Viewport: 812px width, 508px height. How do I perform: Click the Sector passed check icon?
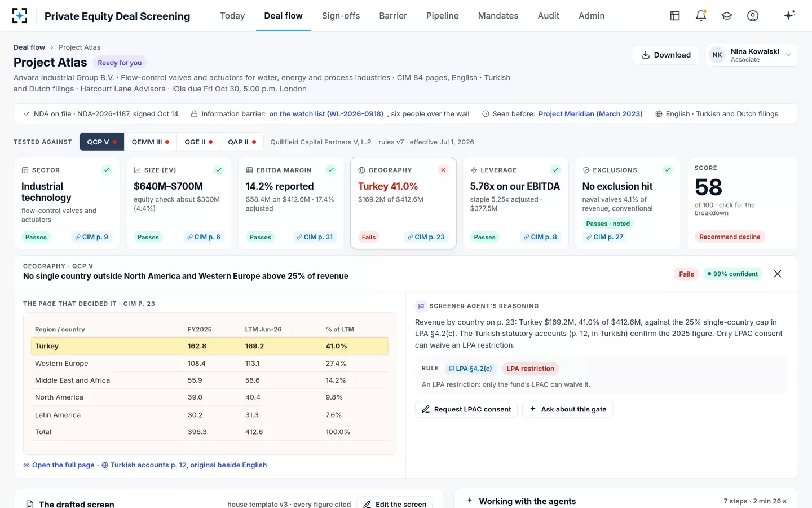107,170
